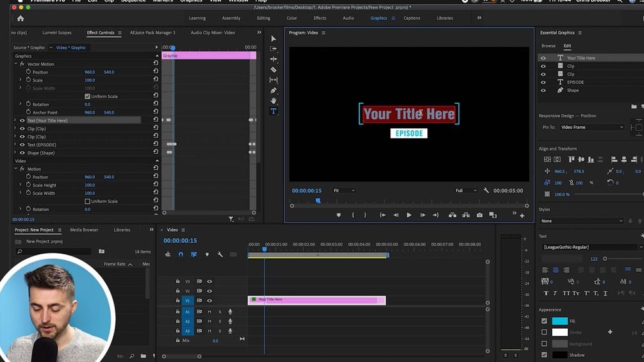Toggle timeline snap magnet icon
This screenshot has height=362, width=644.
click(181, 254)
